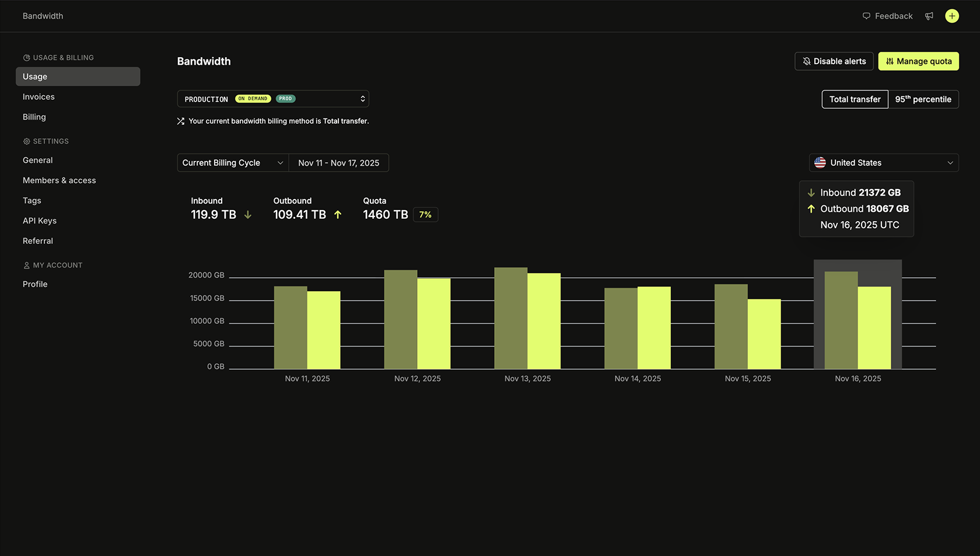Click the shuffle arrows icon near billing method text
The image size is (980, 556).
tap(180, 121)
